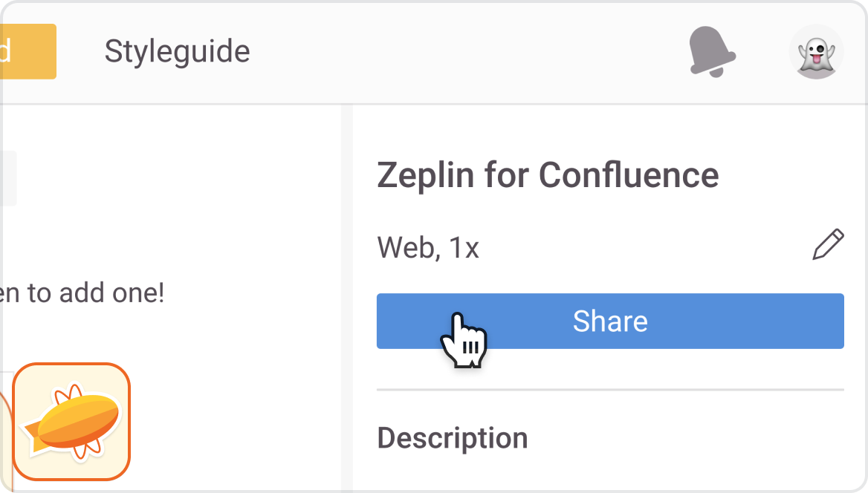Viewport: 868px width, 493px height.
Task: Click the gray box at the left edge
Action: (8, 178)
